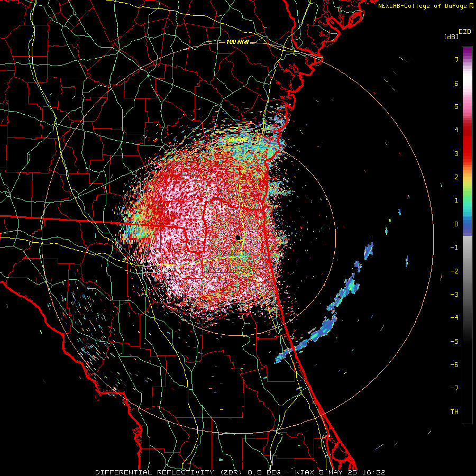Click the -6 legend value
The height and width of the screenshot is (476, 476).
pos(454,364)
